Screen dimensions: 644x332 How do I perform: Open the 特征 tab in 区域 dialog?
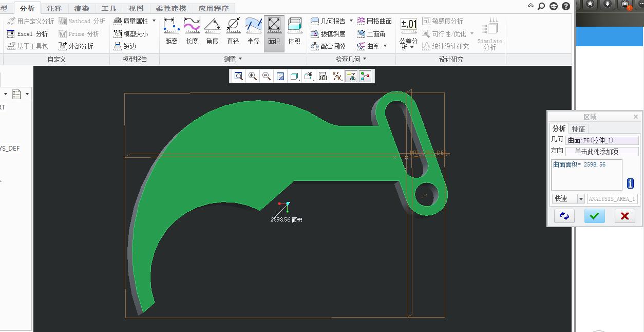tap(578, 129)
